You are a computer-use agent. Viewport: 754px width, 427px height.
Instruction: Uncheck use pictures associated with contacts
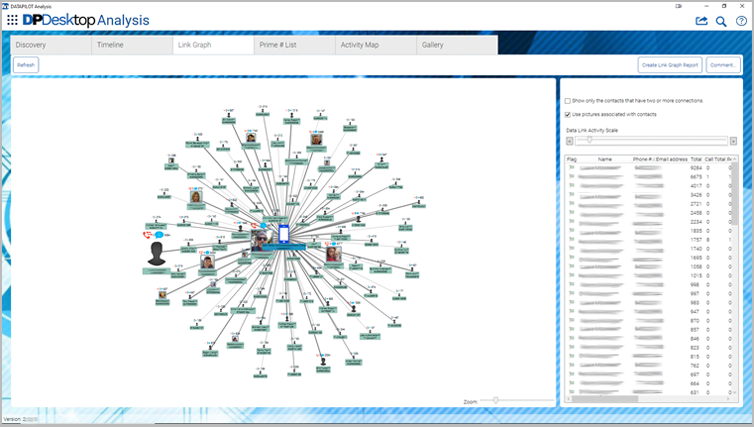568,114
